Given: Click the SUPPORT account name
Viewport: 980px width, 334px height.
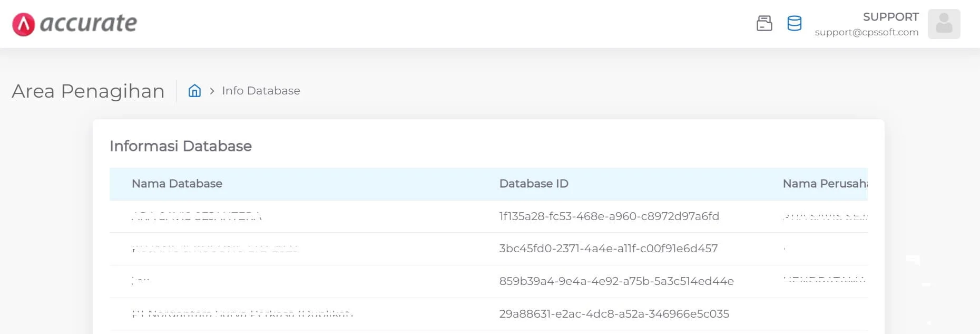Looking at the screenshot, I should tap(890, 17).
